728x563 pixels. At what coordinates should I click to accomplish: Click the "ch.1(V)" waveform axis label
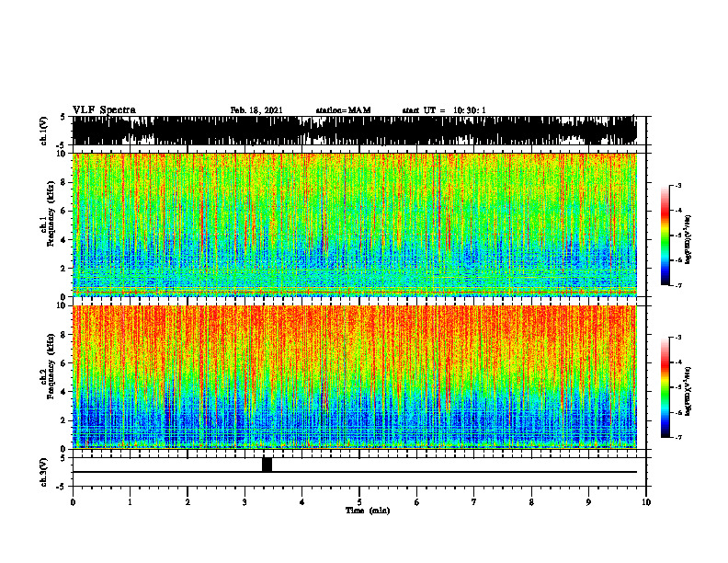[x=44, y=131]
